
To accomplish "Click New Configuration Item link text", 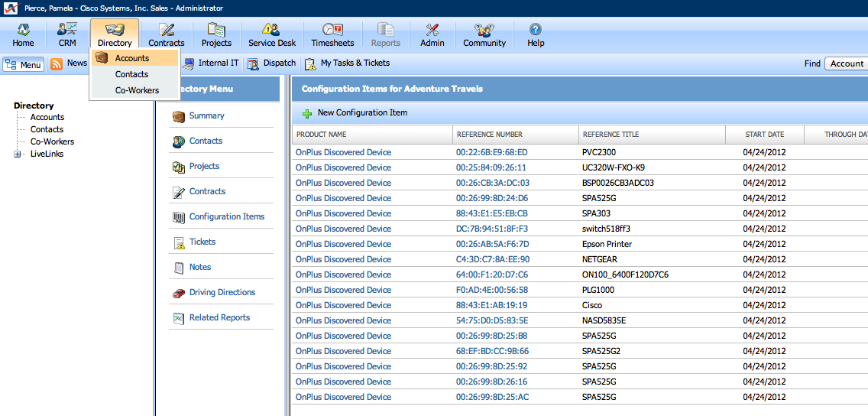I will [x=362, y=113].
